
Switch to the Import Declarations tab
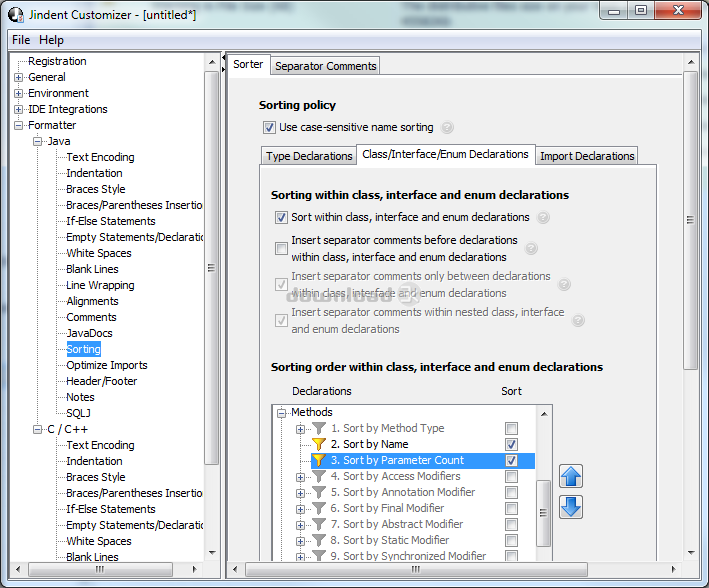click(x=587, y=156)
